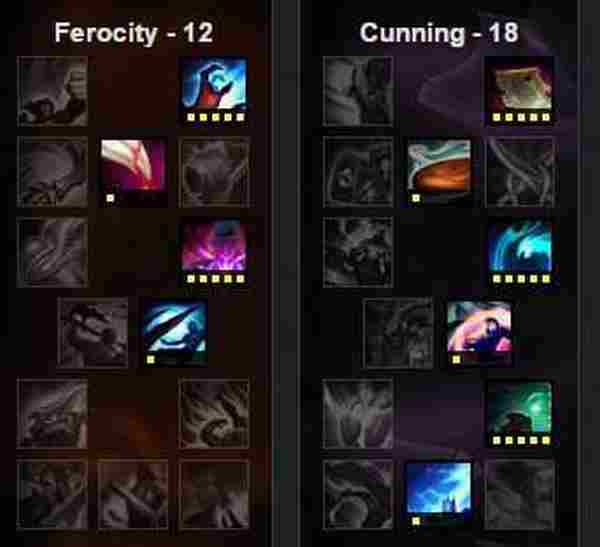Select greyed Bandit mastery beside Dangerous Game
600x547 pixels.
pos(398,333)
